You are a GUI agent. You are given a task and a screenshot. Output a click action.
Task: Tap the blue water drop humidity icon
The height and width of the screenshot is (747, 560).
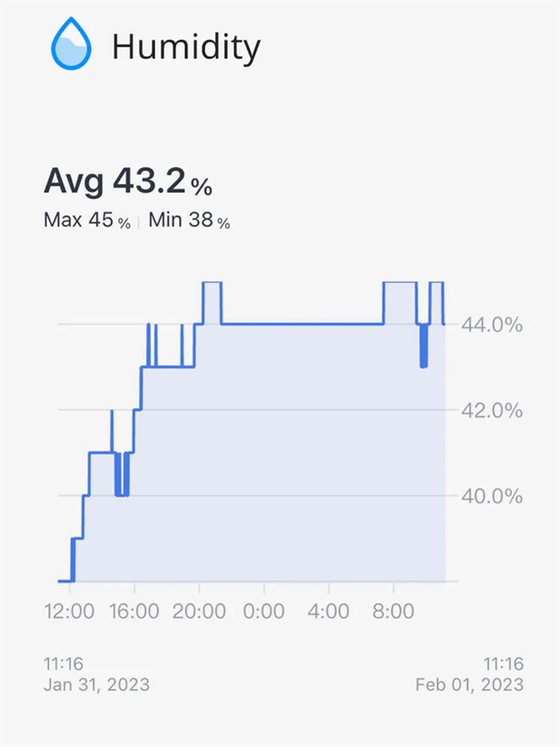(71, 44)
